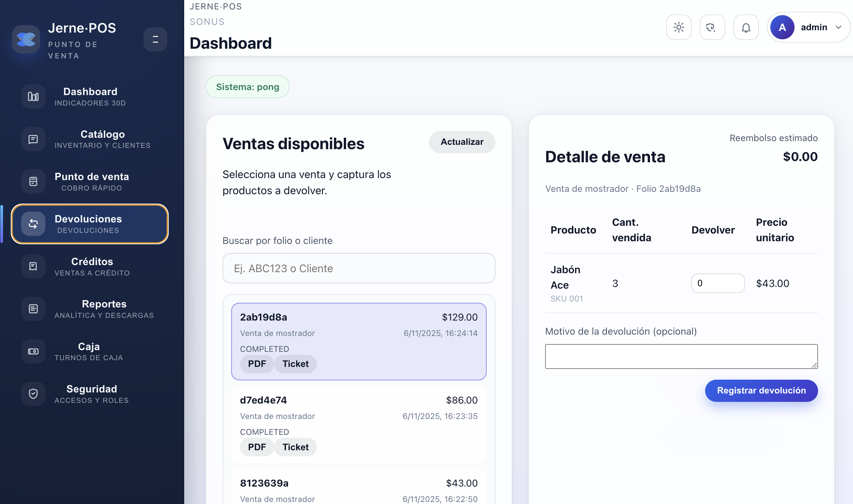The image size is (853, 504).
Task: Click the Actualizar refresh button
Action: click(462, 142)
